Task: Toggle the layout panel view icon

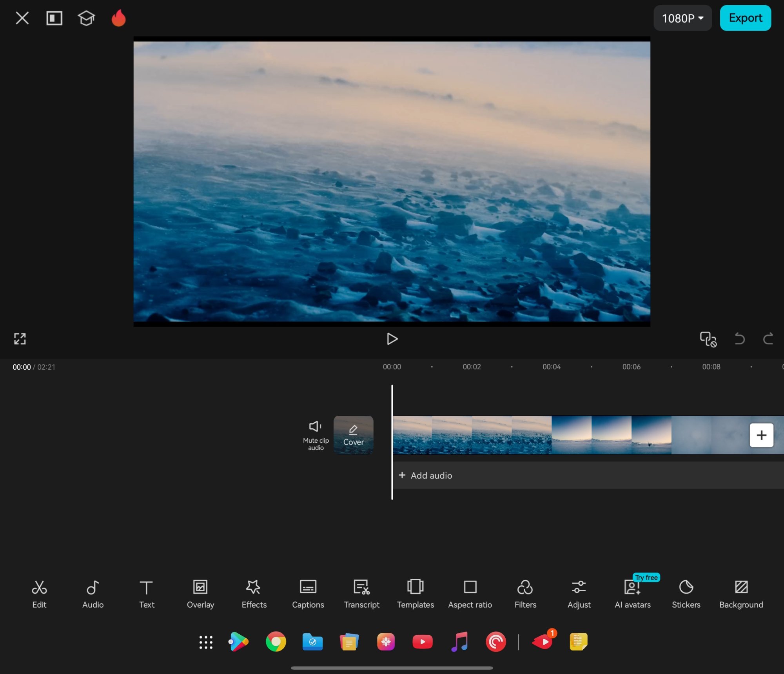Action: [x=54, y=18]
